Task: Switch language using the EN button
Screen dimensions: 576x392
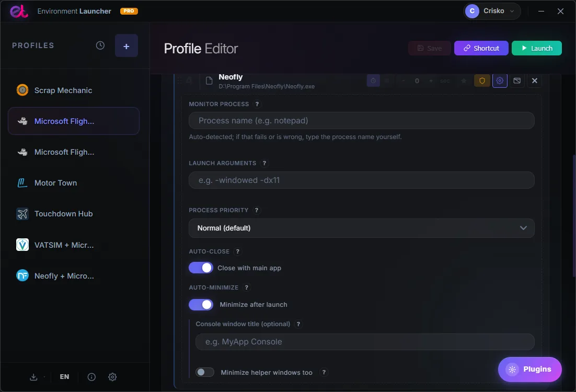Action: point(64,377)
